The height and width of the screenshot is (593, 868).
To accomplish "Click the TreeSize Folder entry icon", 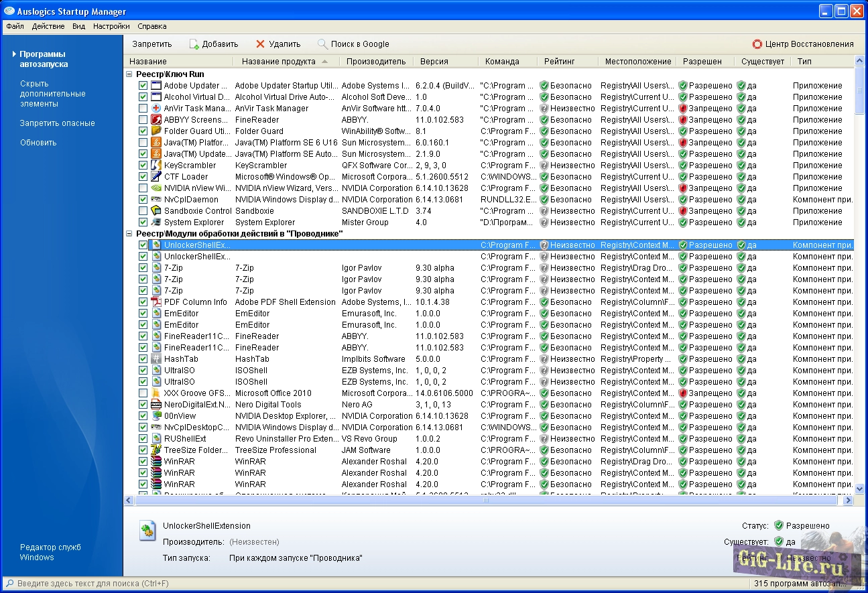I will pyautogui.click(x=156, y=450).
